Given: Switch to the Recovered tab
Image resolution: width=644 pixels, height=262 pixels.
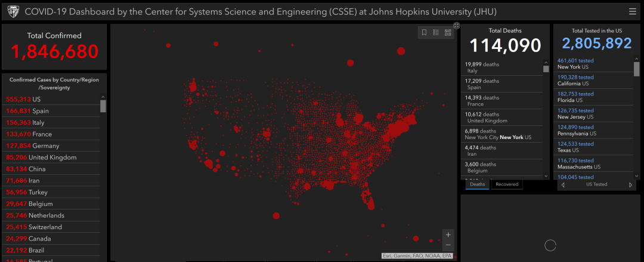Looking at the screenshot, I should (x=507, y=184).
